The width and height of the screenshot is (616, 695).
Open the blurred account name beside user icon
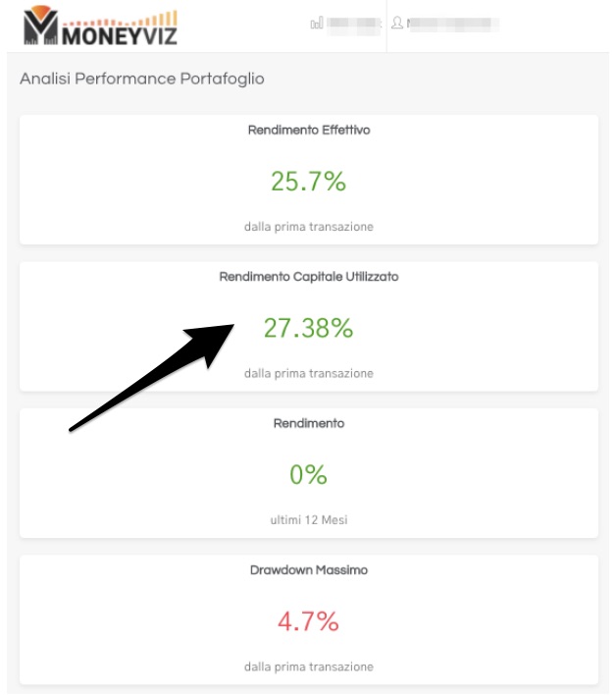[x=452, y=23]
